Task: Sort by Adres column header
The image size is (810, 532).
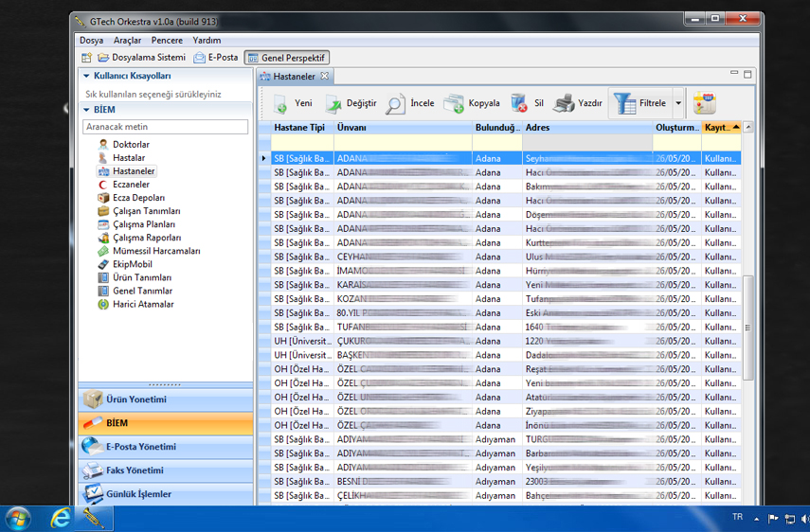Action: (x=588, y=128)
